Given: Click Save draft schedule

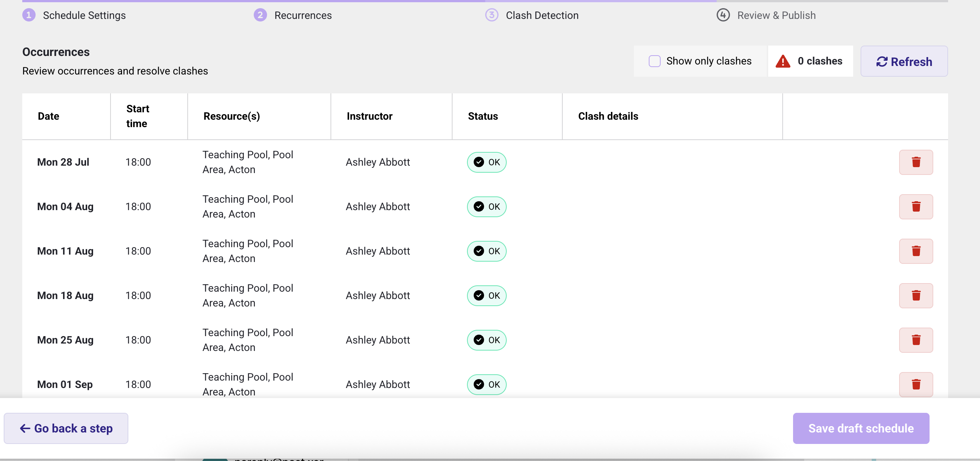Looking at the screenshot, I should pyautogui.click(x=861, y=428).
